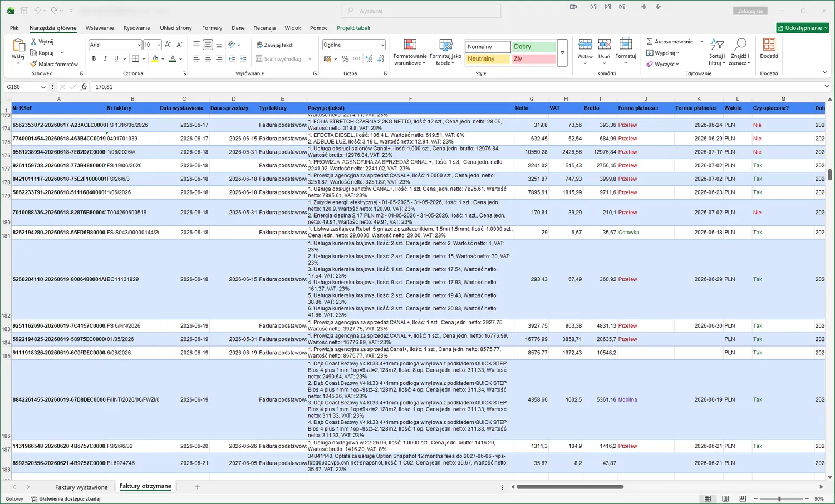Open the Formuły ribbon tab

coord(212,28)
